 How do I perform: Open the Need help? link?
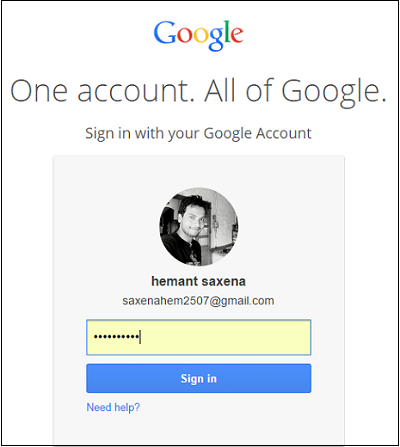[x=113, y=407]
